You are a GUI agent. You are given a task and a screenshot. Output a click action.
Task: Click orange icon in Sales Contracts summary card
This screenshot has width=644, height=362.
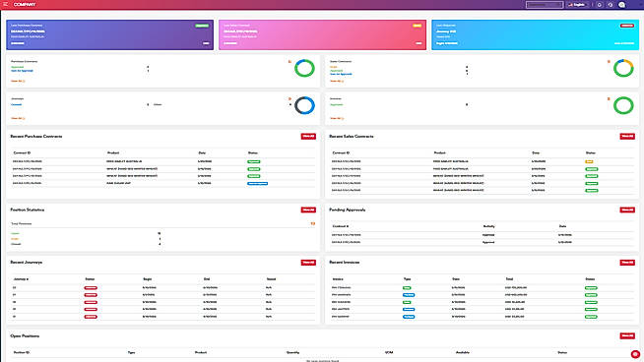coord(609,62)
